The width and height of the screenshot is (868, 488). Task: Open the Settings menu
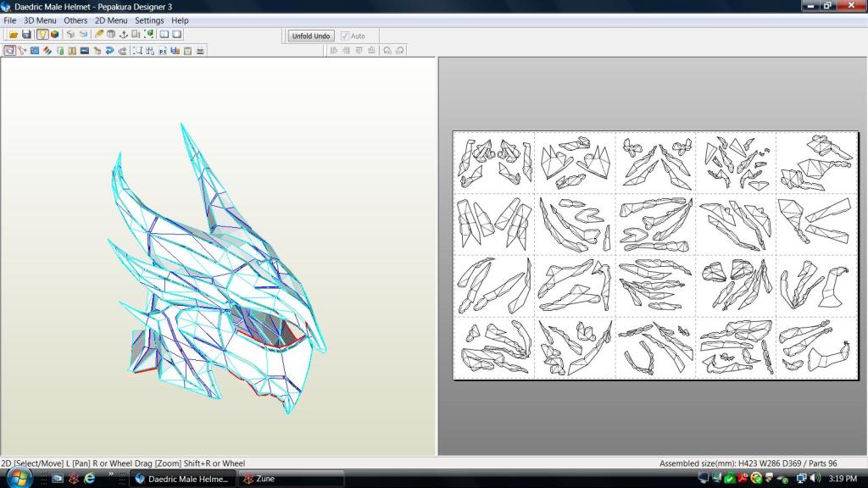149,20
